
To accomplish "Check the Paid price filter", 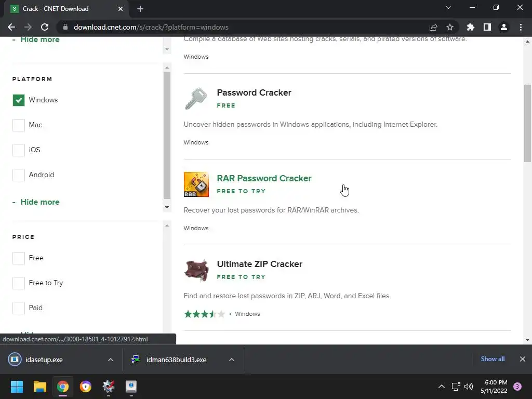I will pyautogui.click(x=19, y=308).
